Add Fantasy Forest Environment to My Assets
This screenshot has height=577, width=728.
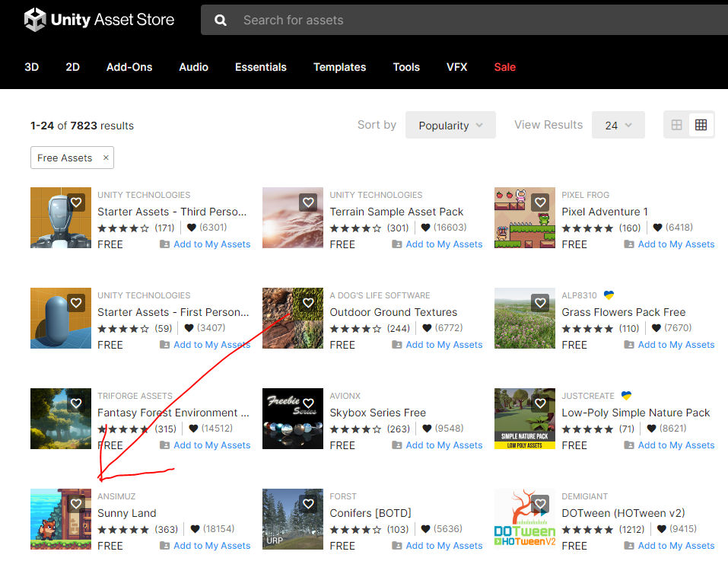(211, 445)
